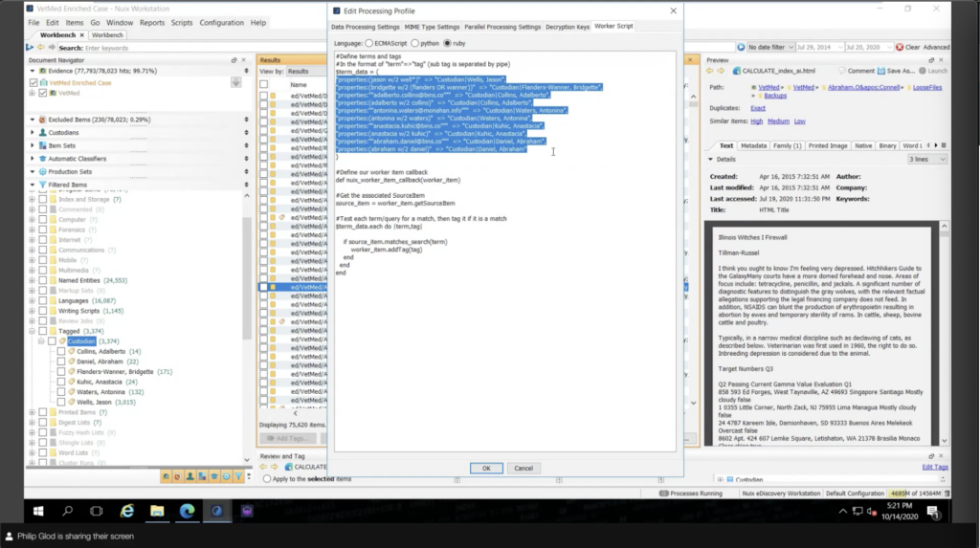The height and width of the screenshot is (548, 980).
Task: Tick the Flanders-Wanner, Bridgette tag checkbox
Action: pos(61,371)
